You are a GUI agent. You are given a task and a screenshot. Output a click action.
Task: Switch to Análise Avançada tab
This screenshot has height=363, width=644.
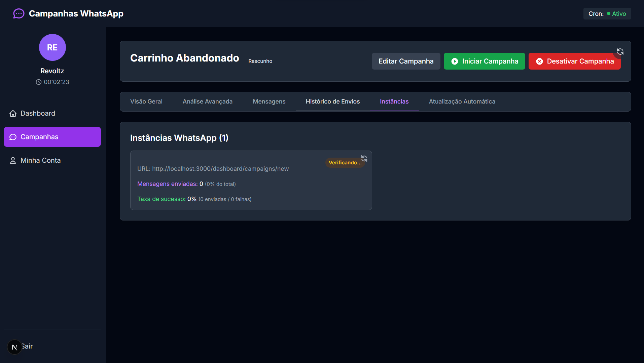point(208,102)
